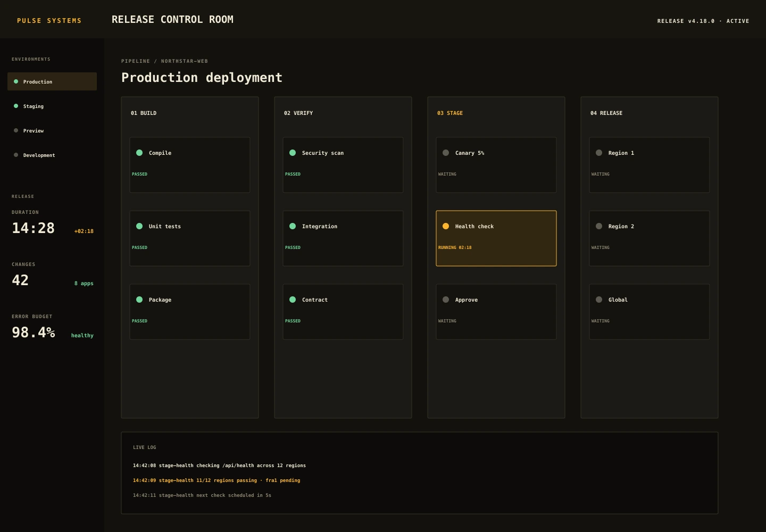
Task: Click the Health check amber status dot
Action: tap(446, 226)
